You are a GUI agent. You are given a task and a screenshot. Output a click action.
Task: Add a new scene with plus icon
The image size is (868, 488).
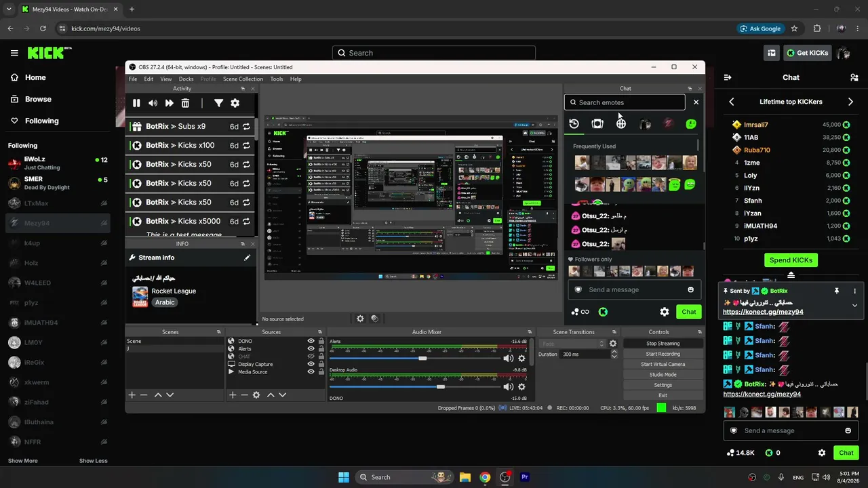point(132,394)
